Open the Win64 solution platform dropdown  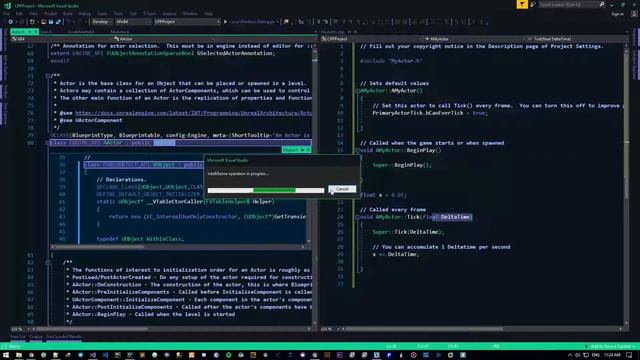point(133,22)
